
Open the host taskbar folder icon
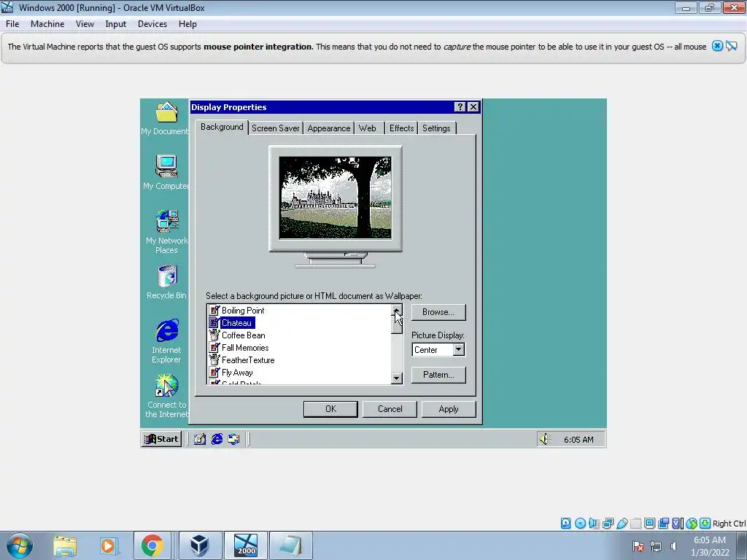coord(65,545)
